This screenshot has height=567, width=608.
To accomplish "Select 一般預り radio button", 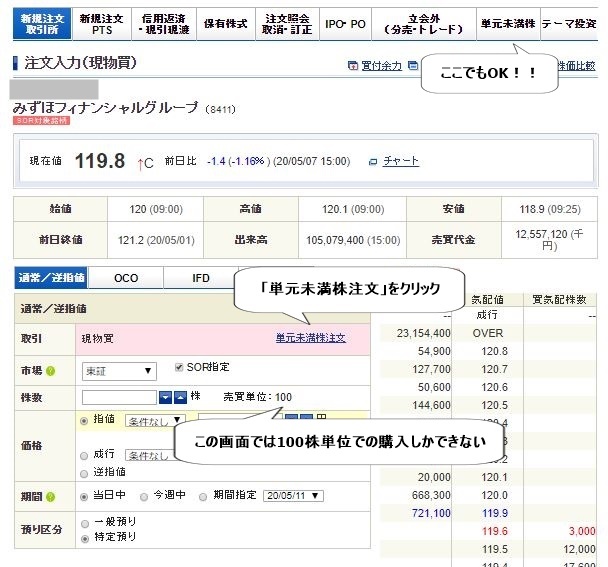I will (85, 524).
